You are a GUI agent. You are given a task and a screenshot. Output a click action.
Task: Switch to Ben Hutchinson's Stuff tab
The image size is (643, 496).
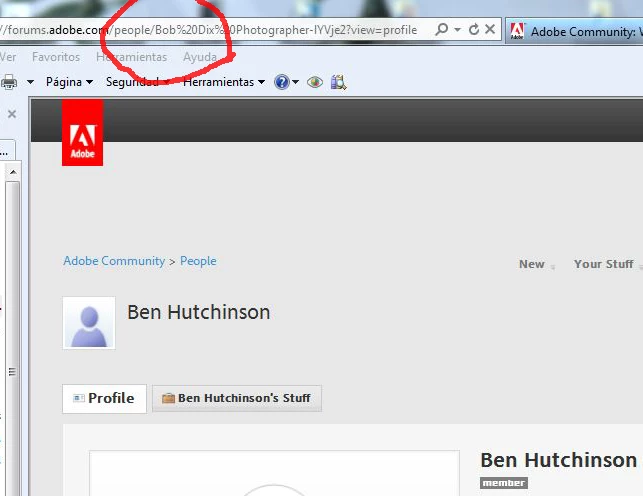click(237, 398)
